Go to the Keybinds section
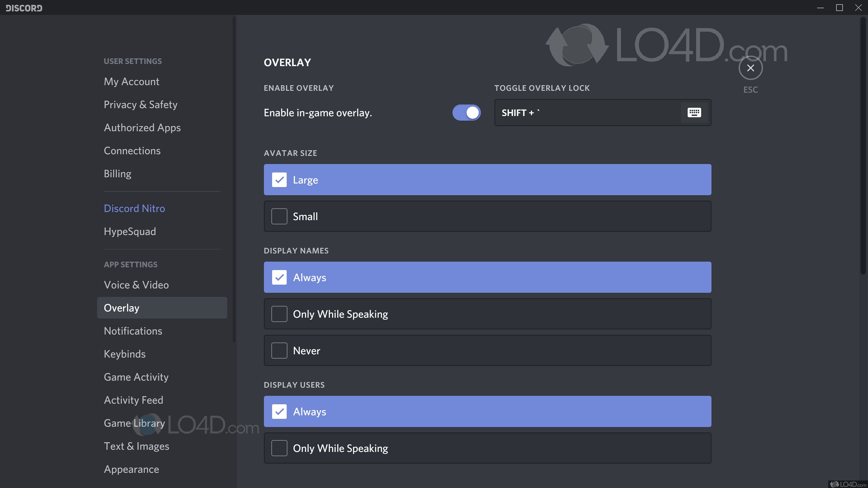The height and width of the screenshot is (488, 868). pyautogui.click(x=125, y=354)
